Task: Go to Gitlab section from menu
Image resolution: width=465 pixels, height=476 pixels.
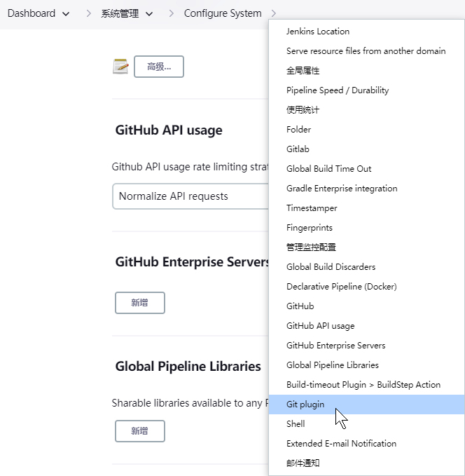Action: click(x=298, y=149)
